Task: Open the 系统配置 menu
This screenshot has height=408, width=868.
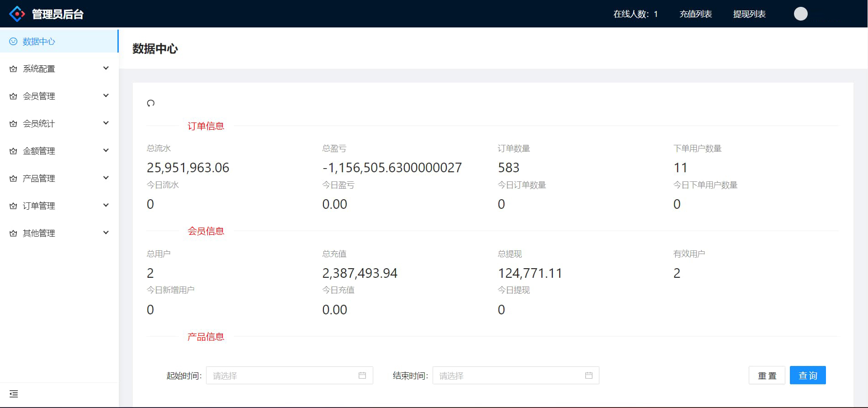Action: tap(59, 69)
